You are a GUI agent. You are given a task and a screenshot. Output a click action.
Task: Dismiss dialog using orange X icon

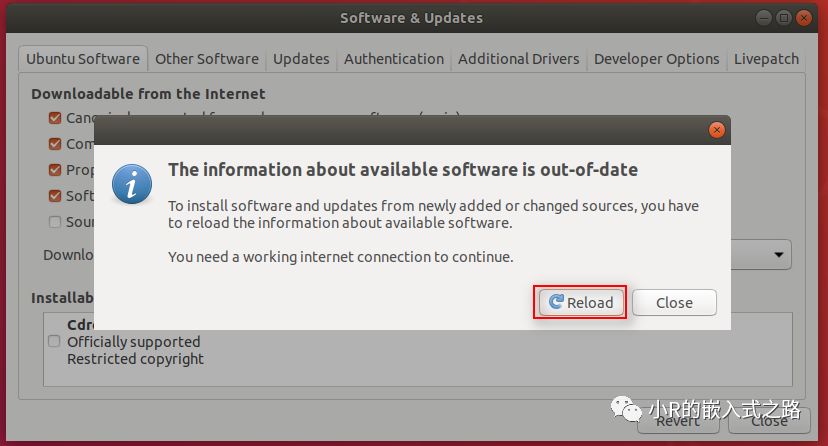(716, 130)
